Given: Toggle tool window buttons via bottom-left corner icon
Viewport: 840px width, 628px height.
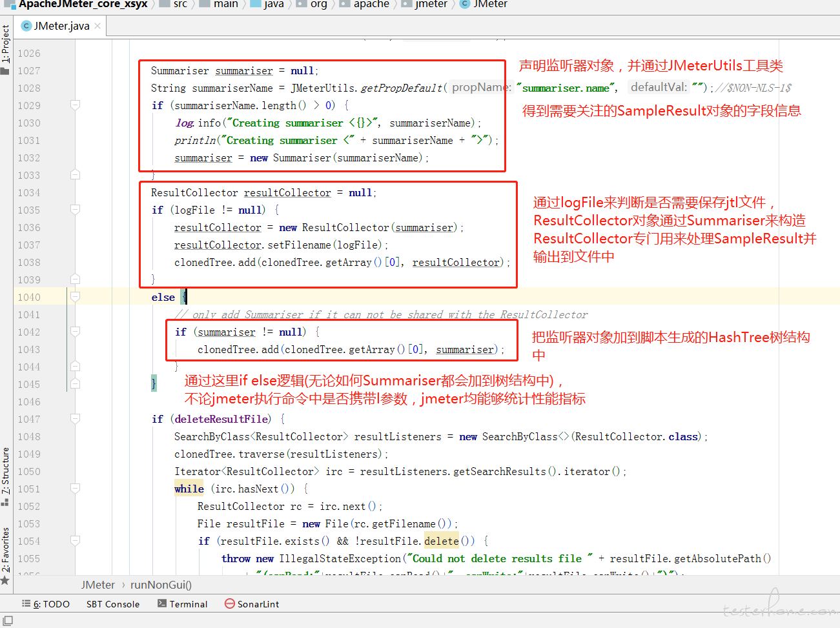Looking at the screenshot, I should click(8, 620).
